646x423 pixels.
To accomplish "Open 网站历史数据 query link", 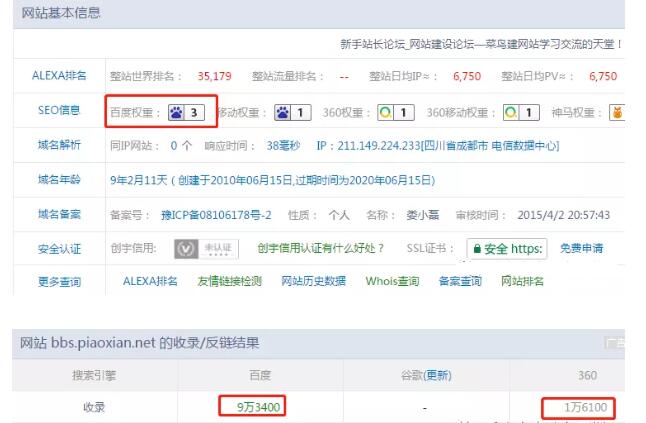I will pyautogui.click(x=313, y=282).
